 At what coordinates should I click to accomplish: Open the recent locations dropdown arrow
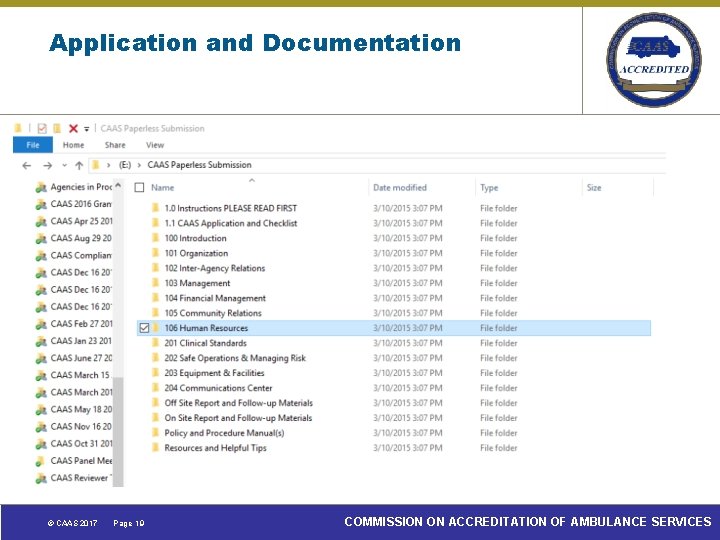point(64,165)
